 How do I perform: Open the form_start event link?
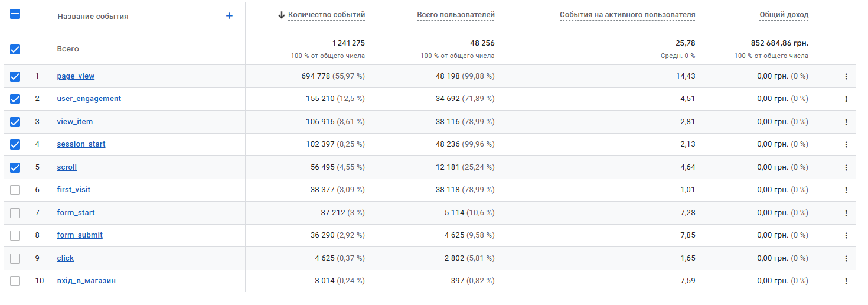coord(76,213)
